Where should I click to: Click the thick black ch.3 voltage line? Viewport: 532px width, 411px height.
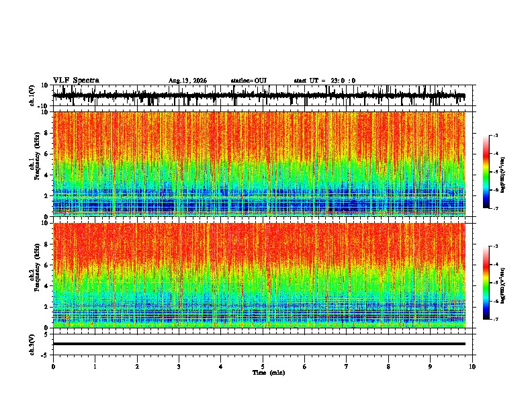[259, 344]
